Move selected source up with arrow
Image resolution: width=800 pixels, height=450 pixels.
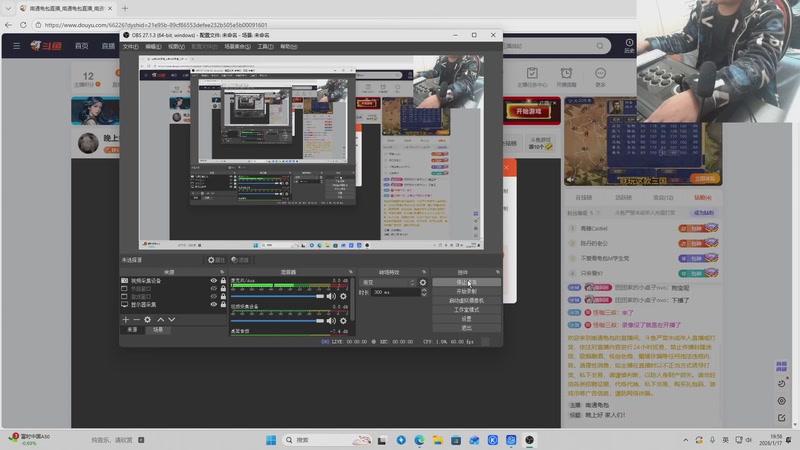tap(161, 319)
